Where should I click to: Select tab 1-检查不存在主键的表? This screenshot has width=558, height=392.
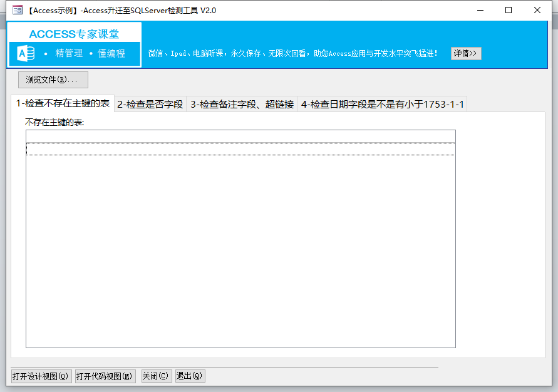pos(63,103)
